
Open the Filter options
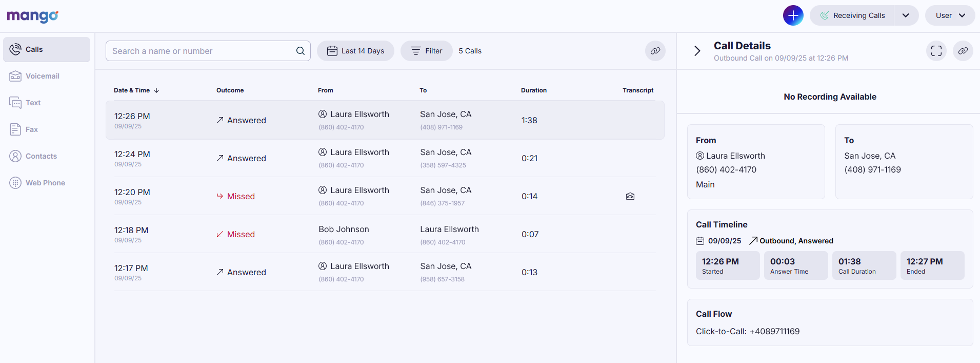426,51
